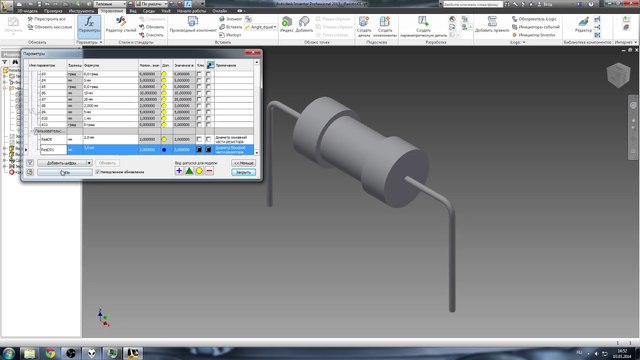The image size is (640, 360).
Task: Open the Vault ribbon tab
Action: point(166,11)
